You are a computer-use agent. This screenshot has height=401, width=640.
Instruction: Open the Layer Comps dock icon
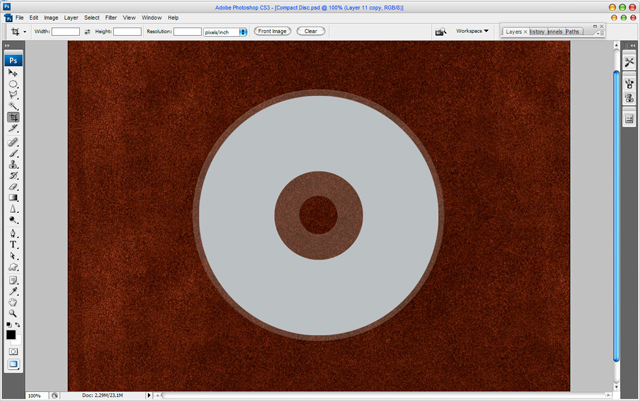tap(629, 119)
